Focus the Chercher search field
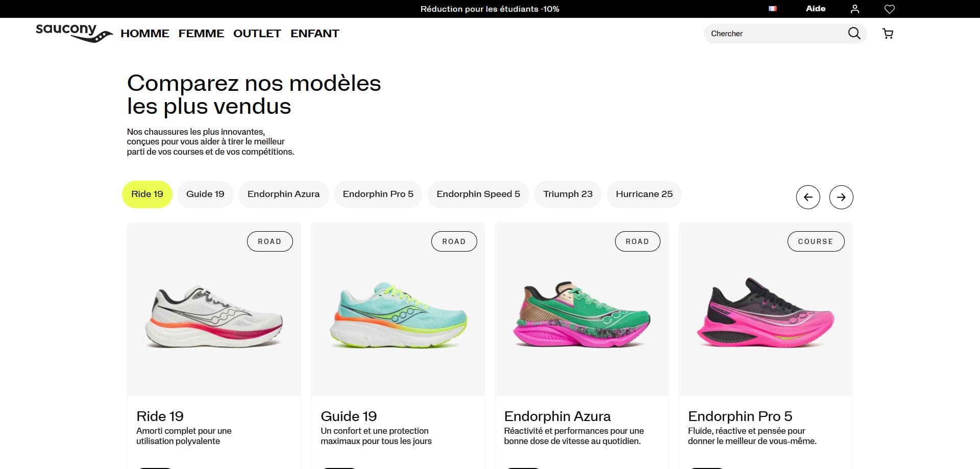The width and height of the screenshot is (980, 469). click(776, 34)
